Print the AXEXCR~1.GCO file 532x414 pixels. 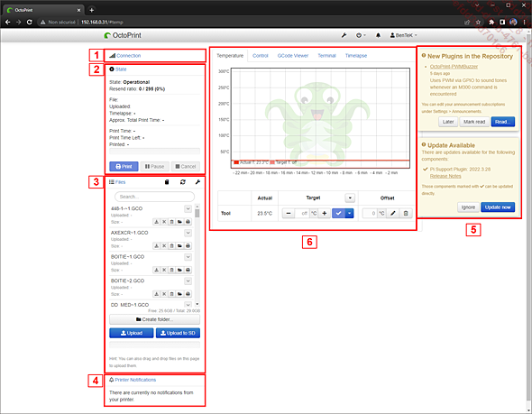188,245
